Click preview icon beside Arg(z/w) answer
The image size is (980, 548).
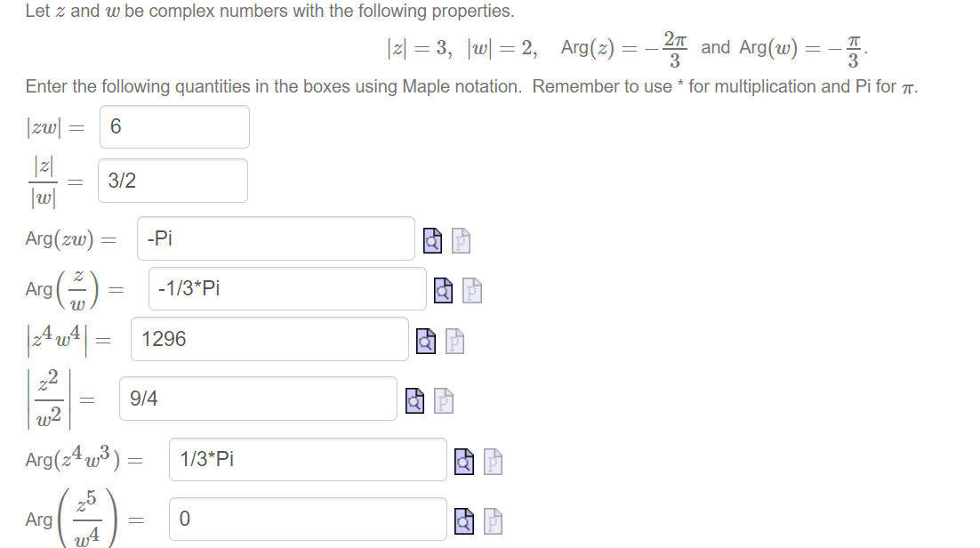445,289
